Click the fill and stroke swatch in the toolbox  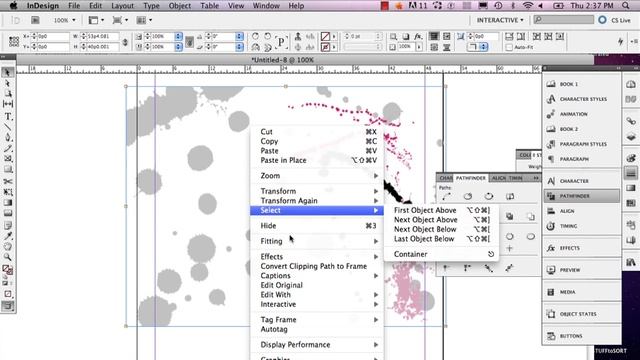pyautogui.click(x=7, y=269)
